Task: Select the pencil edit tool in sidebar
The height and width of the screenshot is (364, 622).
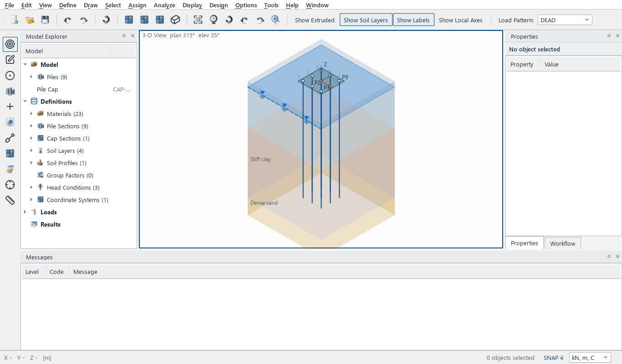Action: point(10,60)
